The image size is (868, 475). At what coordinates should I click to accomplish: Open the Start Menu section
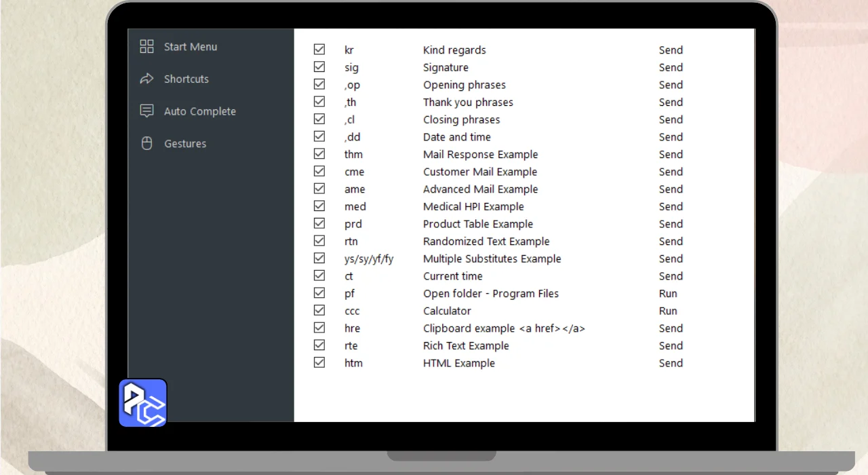point(191,47)
